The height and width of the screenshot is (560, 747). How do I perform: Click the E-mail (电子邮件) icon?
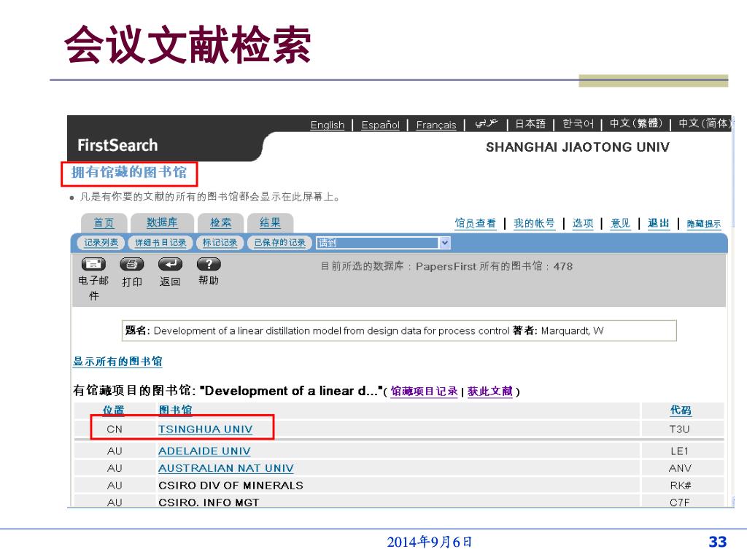[93, 264]
